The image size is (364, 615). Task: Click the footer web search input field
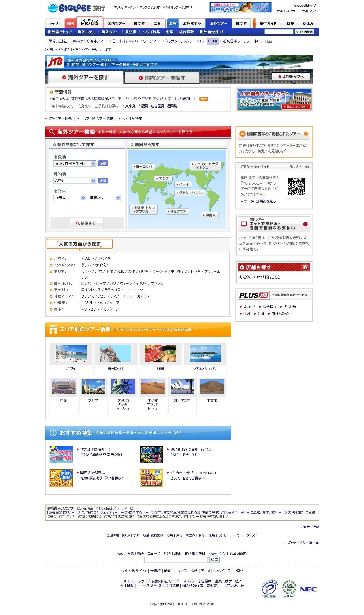(x=176, y=560)
